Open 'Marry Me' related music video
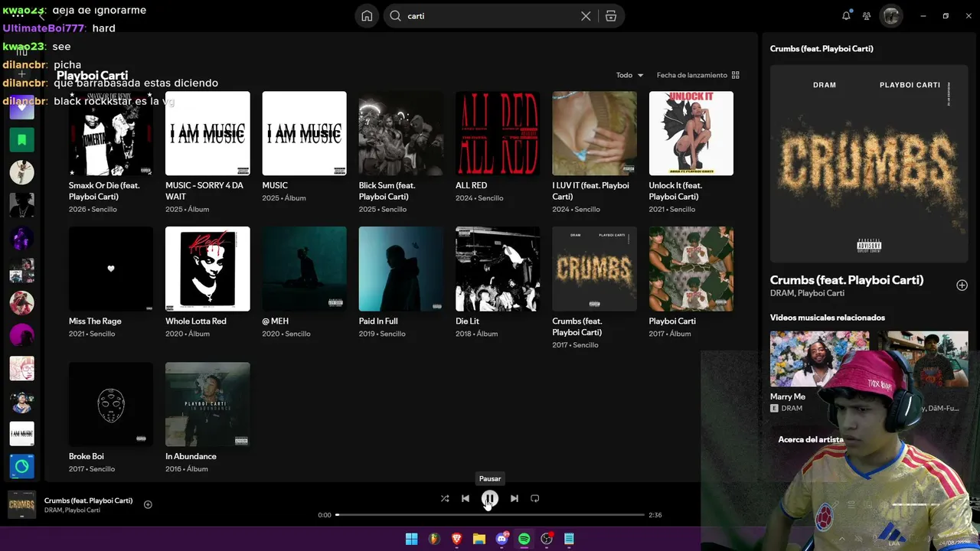This screenshot has height=551, width=980. pyautogui.click(x=819, y=359)
